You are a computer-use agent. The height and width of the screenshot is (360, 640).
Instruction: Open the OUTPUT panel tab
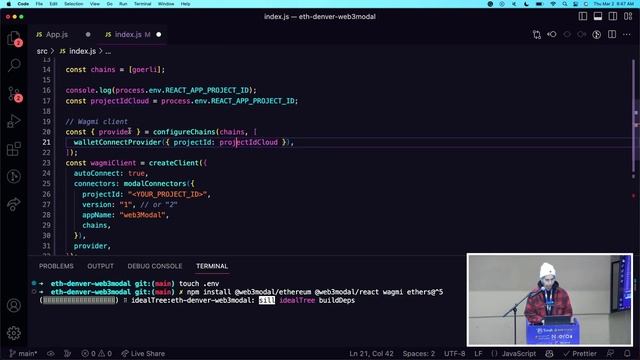click(100, 266)
